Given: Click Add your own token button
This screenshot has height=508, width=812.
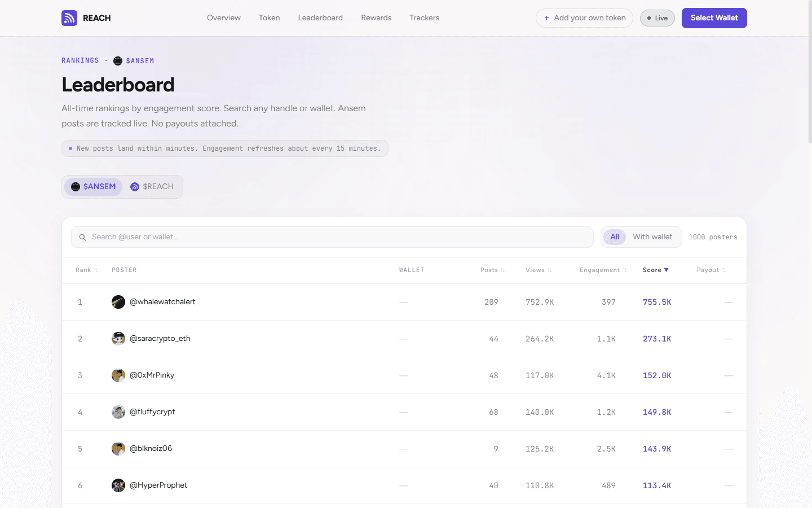Looking at the screenshot, I should coord(584,18).
